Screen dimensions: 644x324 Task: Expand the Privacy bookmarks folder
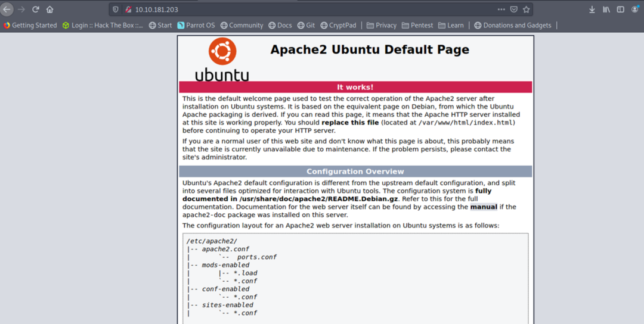coord(381,26)
